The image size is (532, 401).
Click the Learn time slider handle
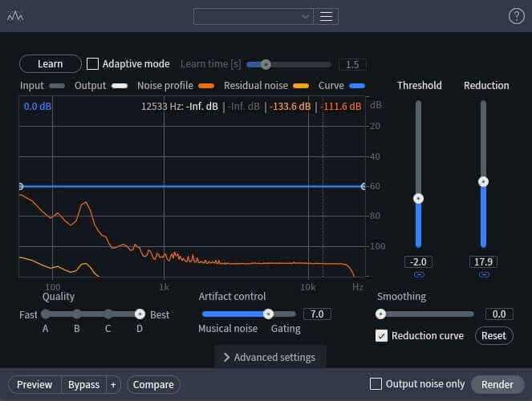(266, 64)
